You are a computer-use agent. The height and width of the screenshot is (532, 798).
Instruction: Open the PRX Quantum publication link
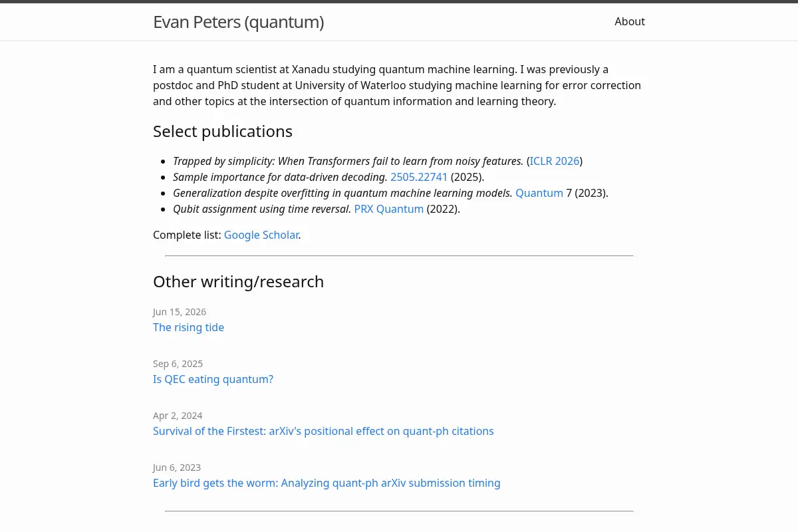(x=389, y=209)
